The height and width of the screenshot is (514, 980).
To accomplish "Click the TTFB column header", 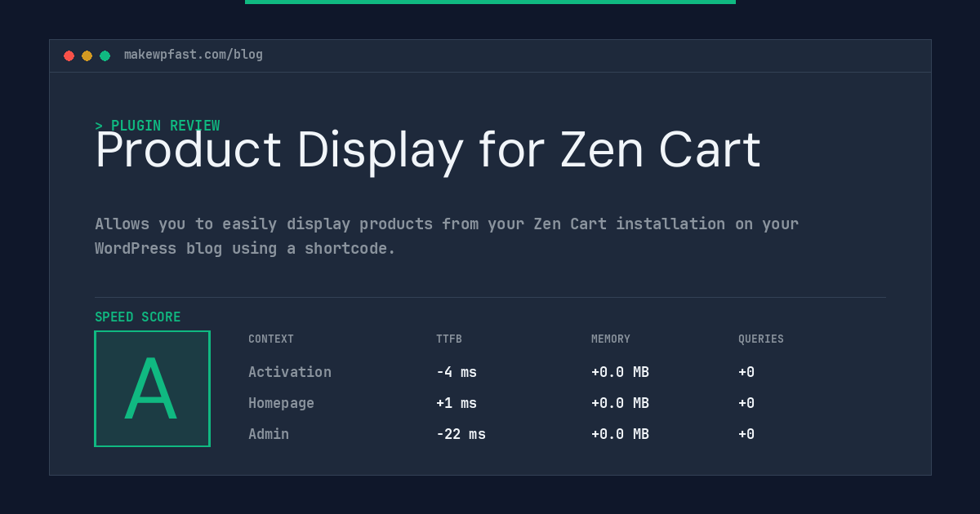I will pos(449,339).
